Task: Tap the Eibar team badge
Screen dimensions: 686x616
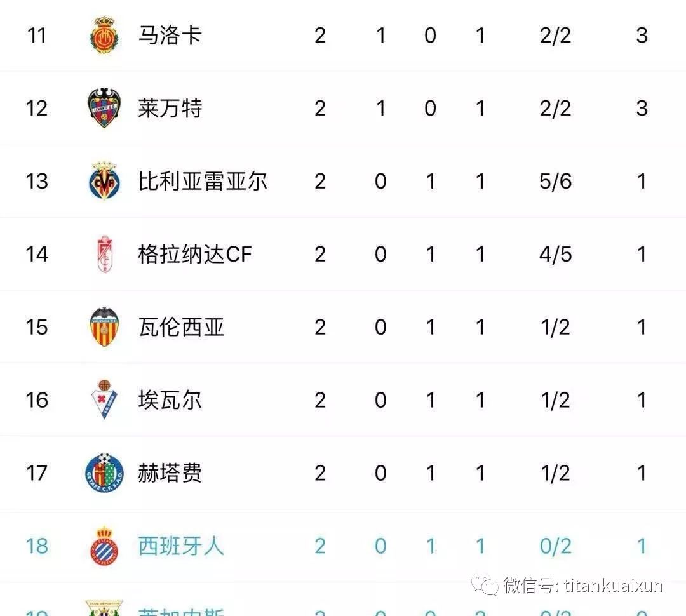Action: pos(104,400)
